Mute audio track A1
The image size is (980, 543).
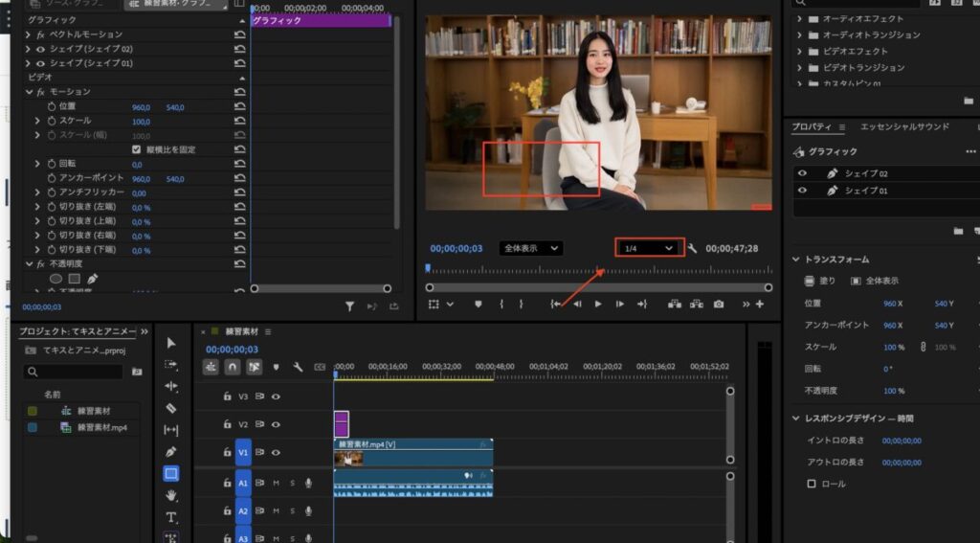pyautogui.click(x=276, y=484)
